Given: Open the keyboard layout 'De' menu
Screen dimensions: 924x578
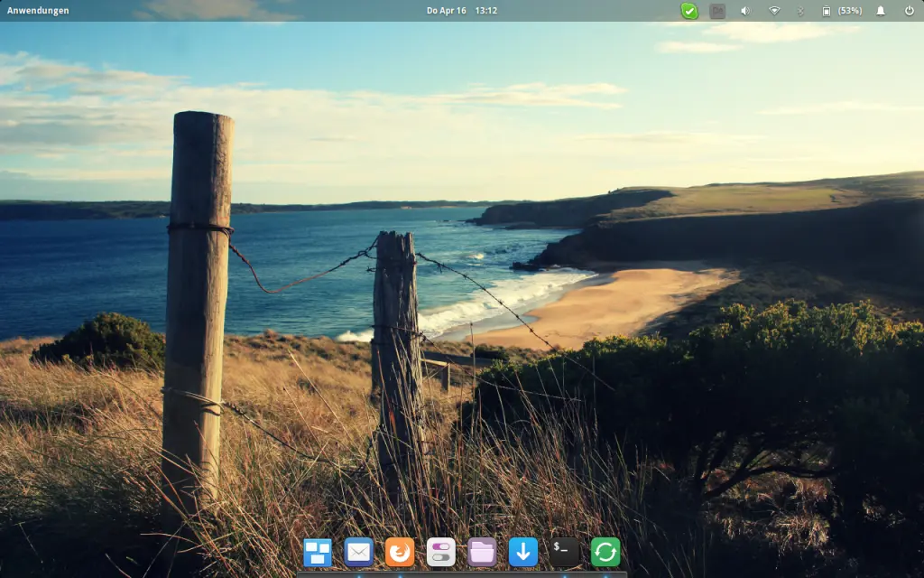Looking at the screenshot, I should (716, 11).
